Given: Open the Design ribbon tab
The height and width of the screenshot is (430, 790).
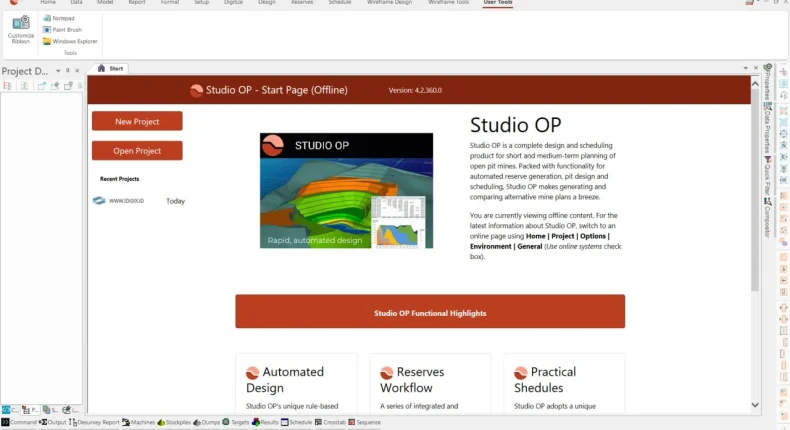Looking at the screenshot, I should 267,3.
